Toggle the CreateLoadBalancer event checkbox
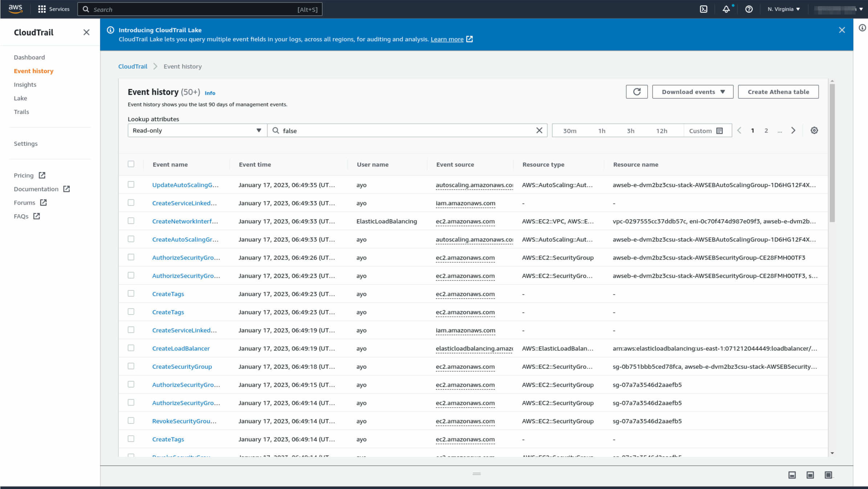This screenshot has width=868, height=489. point(131,348)
